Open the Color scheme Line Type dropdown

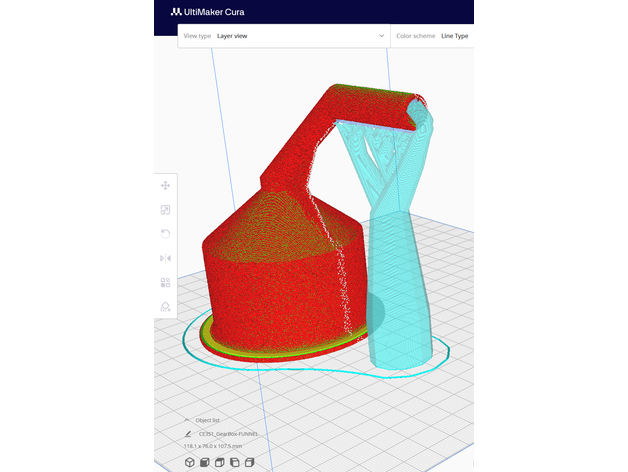[440, 35]
